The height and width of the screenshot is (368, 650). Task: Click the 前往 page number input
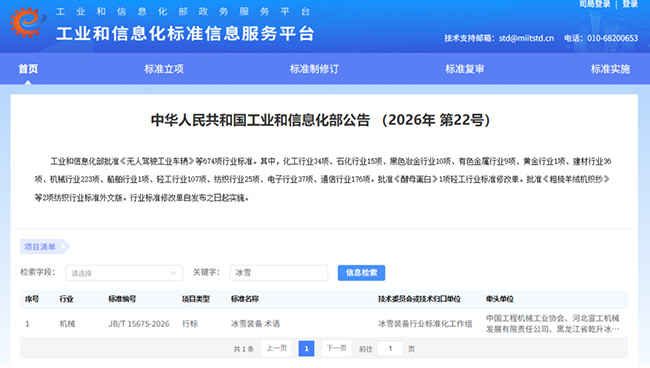pos(390,349)
